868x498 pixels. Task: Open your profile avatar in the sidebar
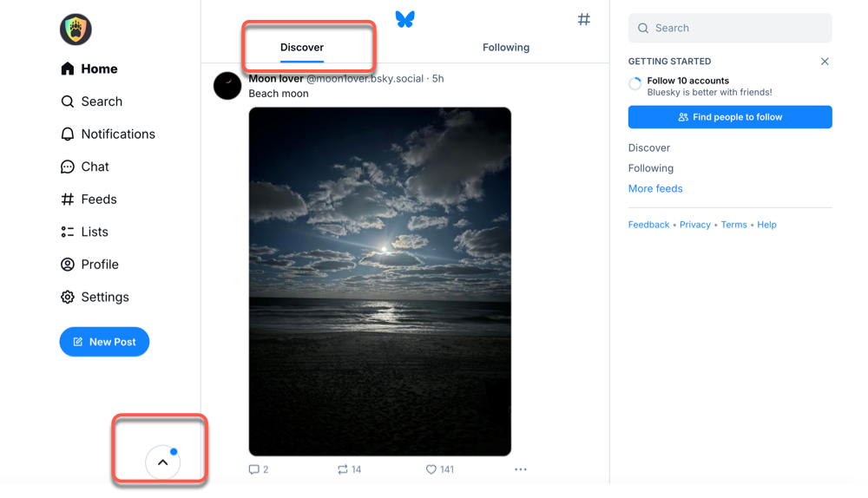(x=76, y=29)
